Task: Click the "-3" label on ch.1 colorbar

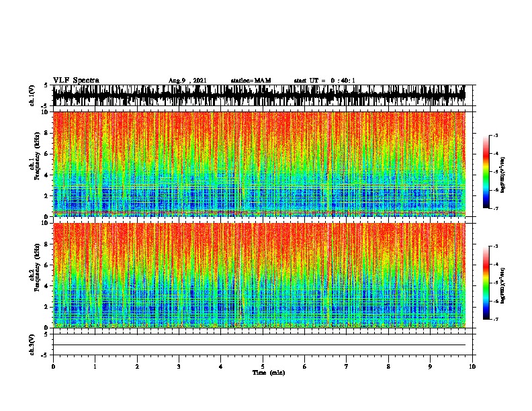Action: [x=496, y=135]
